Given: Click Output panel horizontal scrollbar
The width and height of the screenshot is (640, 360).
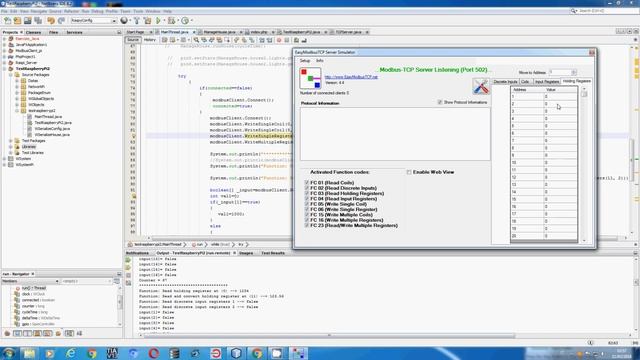Looking at the screenshot, I should pos(328,336).
